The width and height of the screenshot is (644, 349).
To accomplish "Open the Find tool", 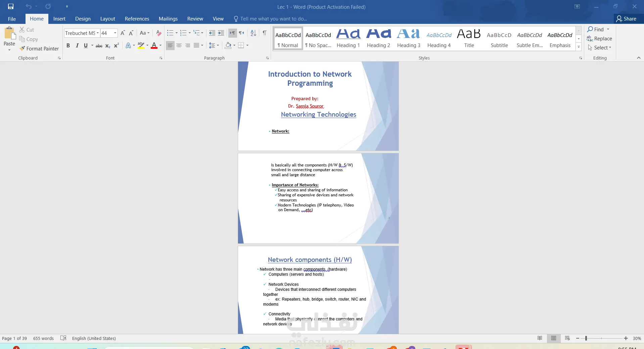I will pyautogui.click(x=595, y=29).
